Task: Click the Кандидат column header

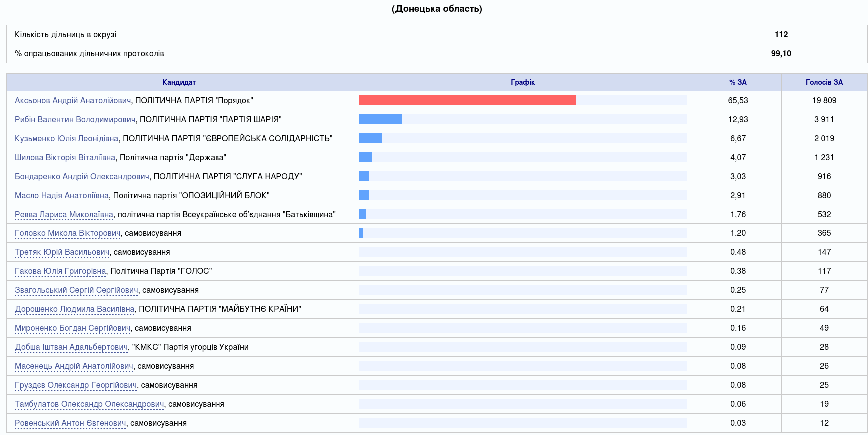Action: [x=179, y=82]
